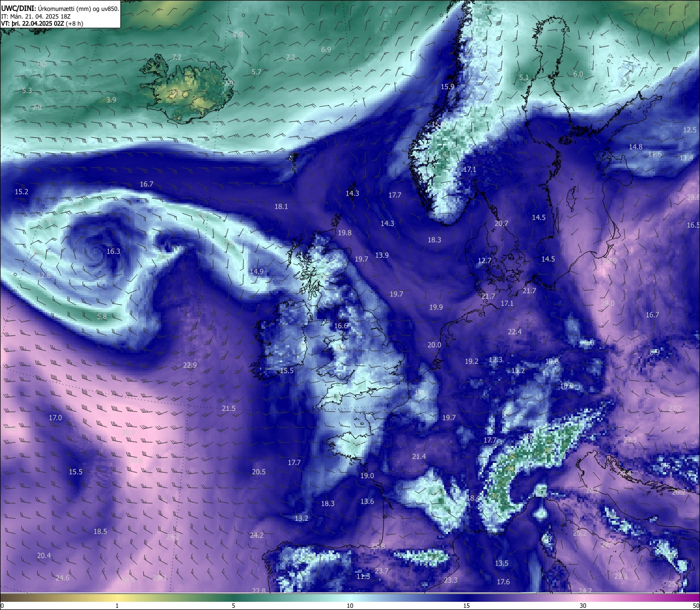Click the 20.7 value near Denmark
Screen dimensions: 700x610
coord(501,224)
